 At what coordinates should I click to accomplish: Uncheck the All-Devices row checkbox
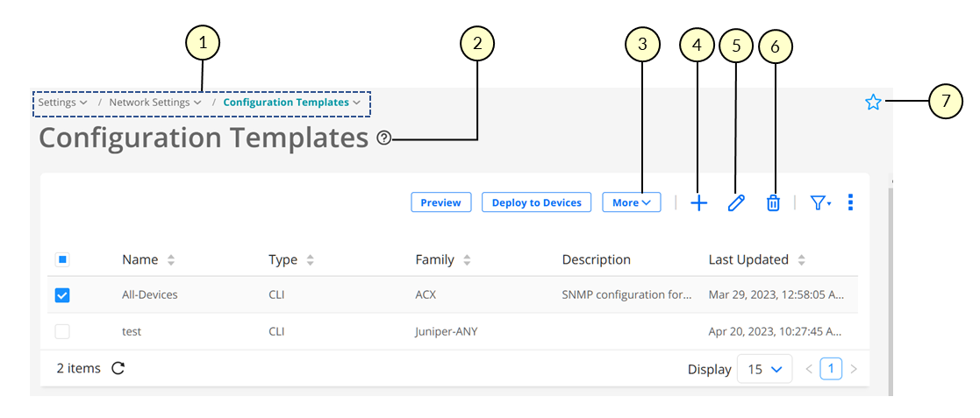62,295
